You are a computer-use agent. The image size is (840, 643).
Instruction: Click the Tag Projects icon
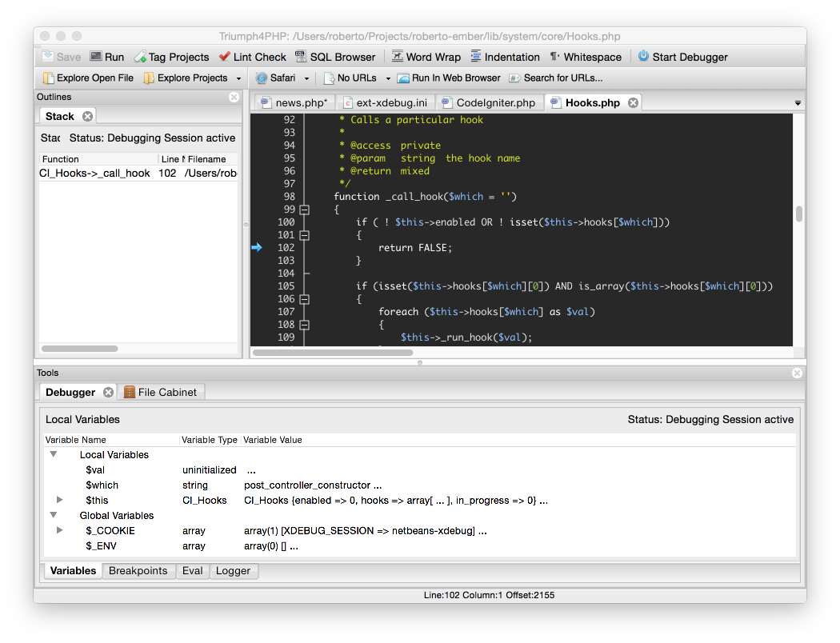[x=140, y=57]
